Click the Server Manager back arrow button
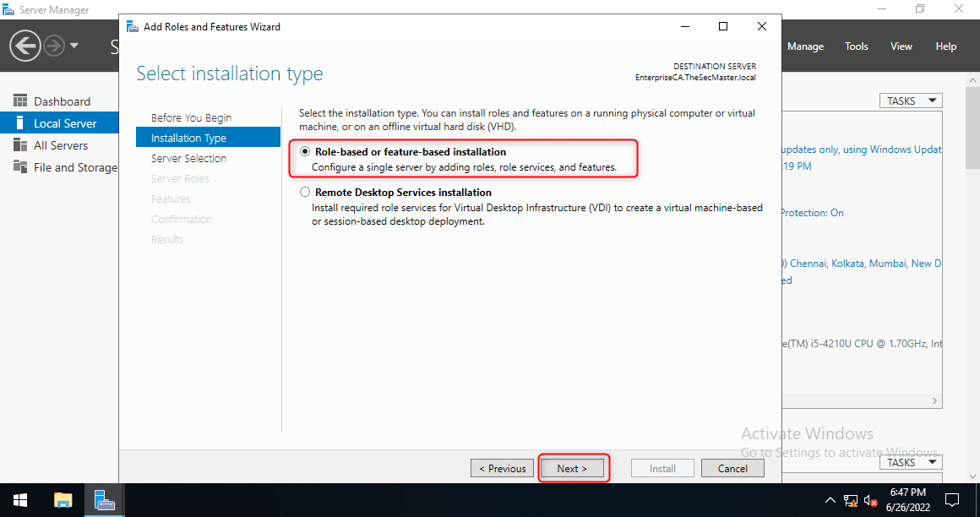 pos(25,46)
